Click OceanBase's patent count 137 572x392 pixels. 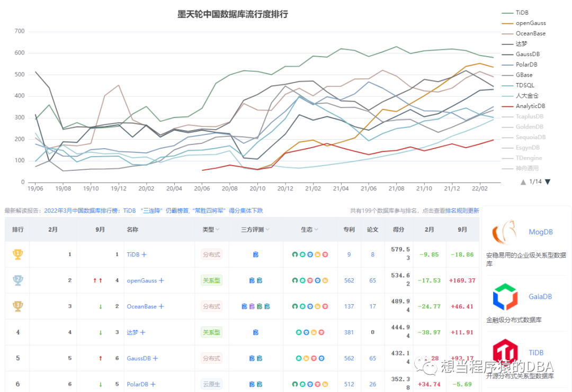click(348, 306)
